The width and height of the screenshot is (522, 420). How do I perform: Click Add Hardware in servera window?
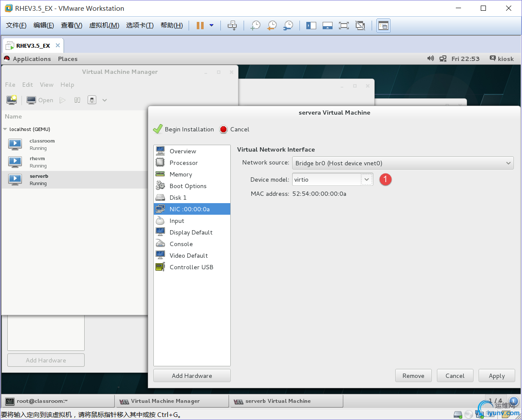[192, 376]
